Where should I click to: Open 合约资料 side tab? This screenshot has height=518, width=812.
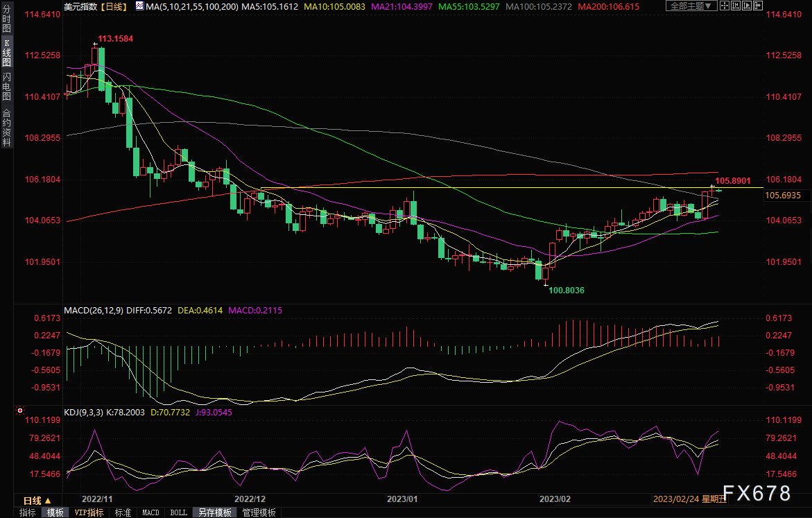[7, 128]
